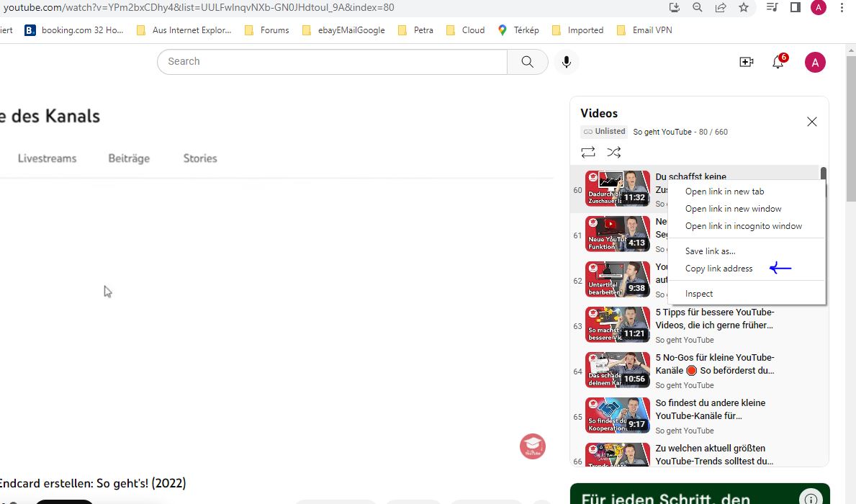Open the Forums bookmark folder
Screen dimensions: 856x504
(267, 30)
